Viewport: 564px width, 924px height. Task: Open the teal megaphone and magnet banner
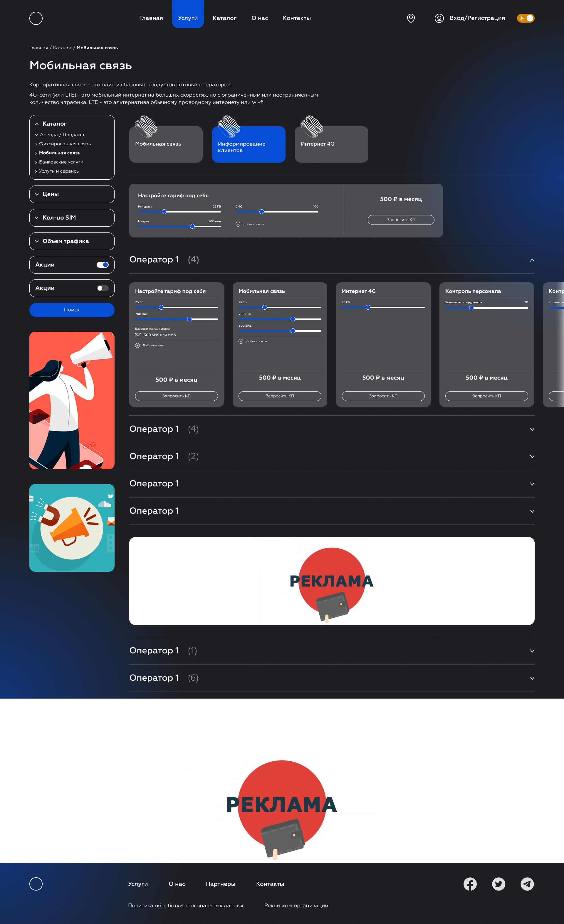pyautogui.click(x=72, y=528)
